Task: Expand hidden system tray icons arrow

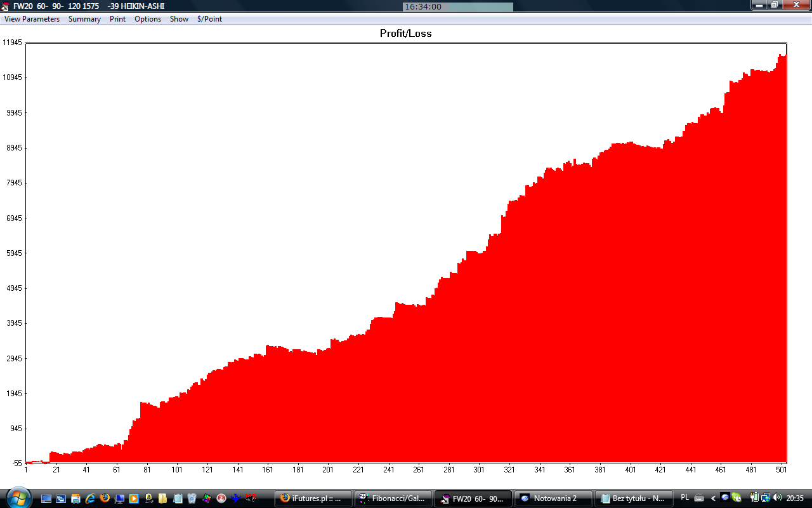Action: pos(714,498)
